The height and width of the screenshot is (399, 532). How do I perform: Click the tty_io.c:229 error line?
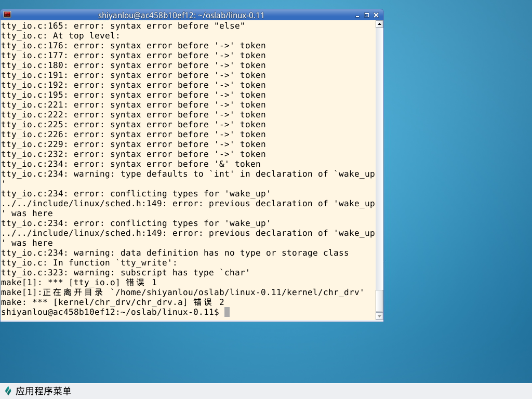(x=134, y=144)
